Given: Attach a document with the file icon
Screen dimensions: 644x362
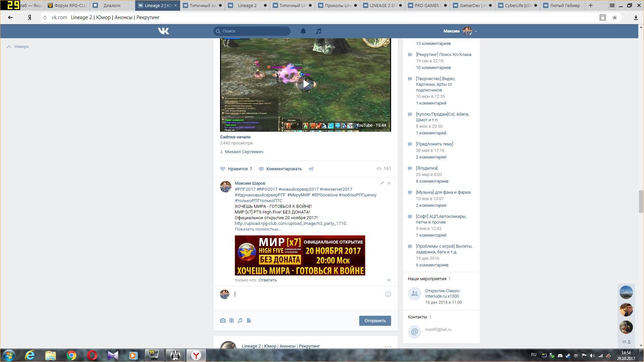Looking at the screenshot, I should pos(249,321).
